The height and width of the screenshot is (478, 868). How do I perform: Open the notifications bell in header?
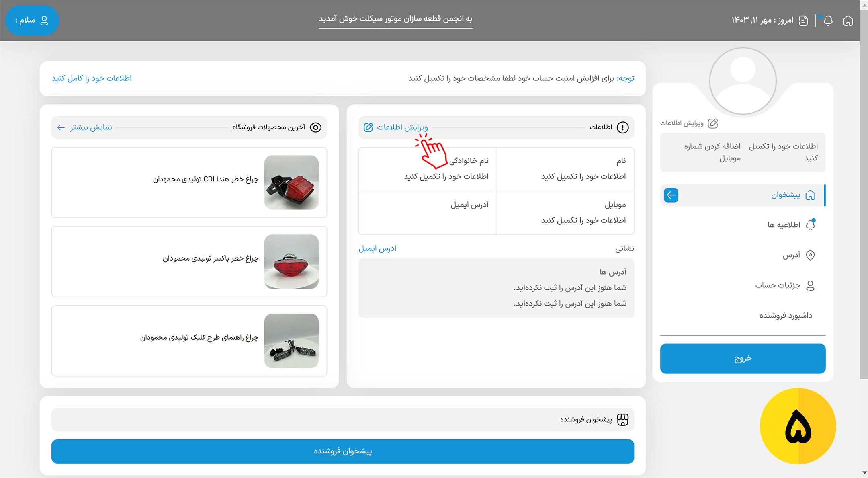pyautogui.click(x=828, y=21)
